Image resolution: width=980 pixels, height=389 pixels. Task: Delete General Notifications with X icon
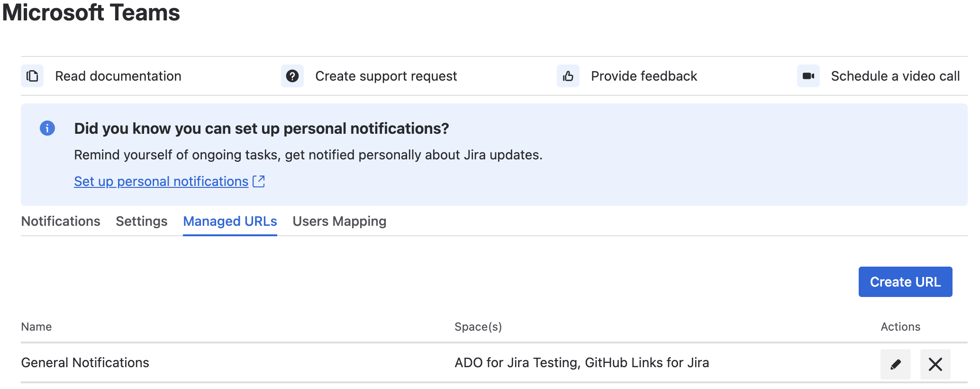click(935, 364)
